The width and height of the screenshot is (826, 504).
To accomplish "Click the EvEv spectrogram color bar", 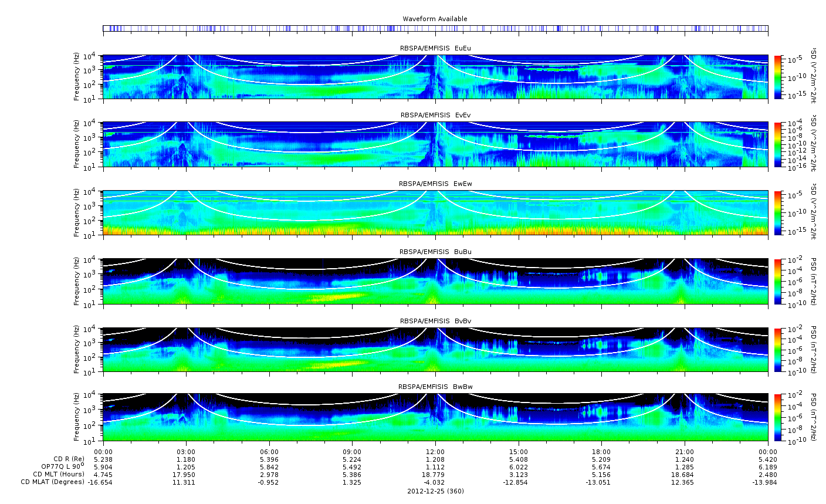I will point(778,144).
